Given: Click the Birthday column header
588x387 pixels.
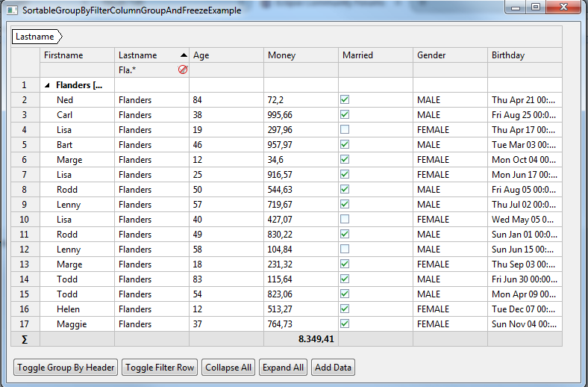Looking at the screenshot, I should tap(525, 55).
